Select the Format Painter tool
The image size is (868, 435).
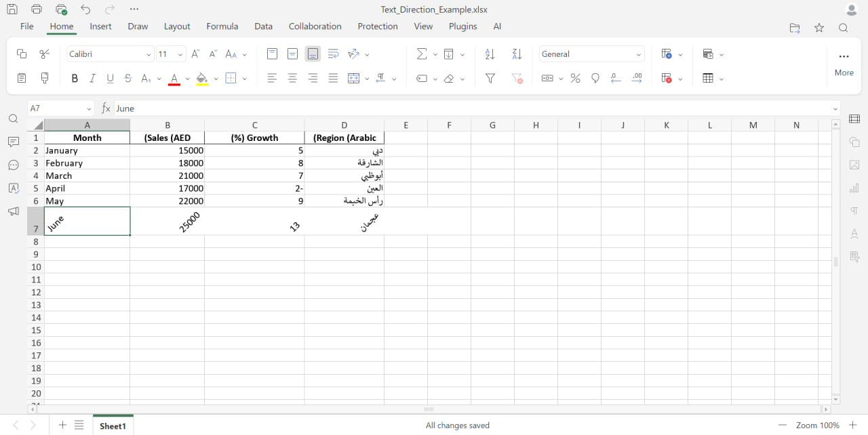43,78
